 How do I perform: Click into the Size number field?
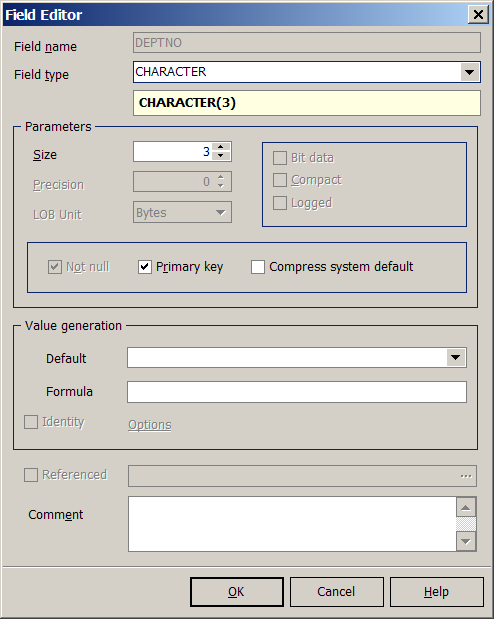(173, 152)
